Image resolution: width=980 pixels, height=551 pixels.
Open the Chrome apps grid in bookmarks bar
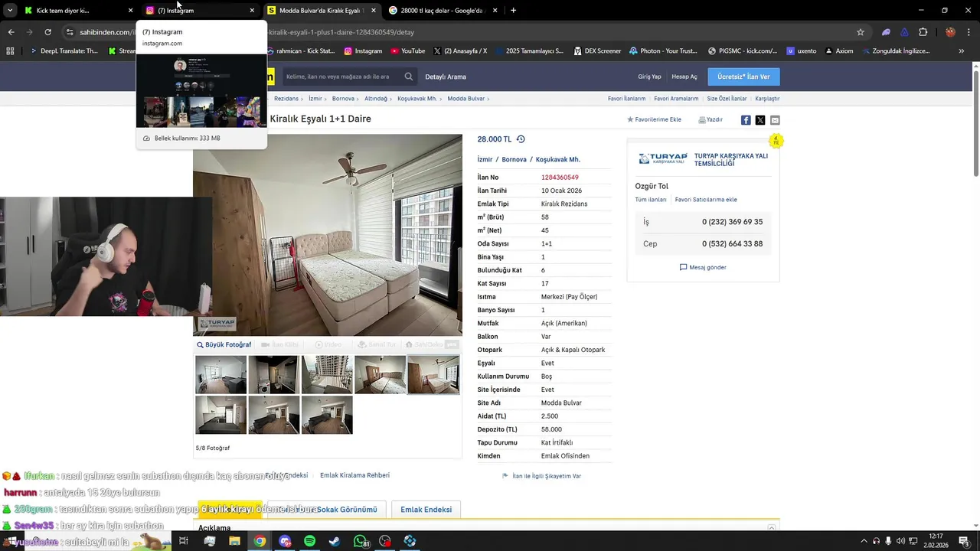tap(10, 51)
